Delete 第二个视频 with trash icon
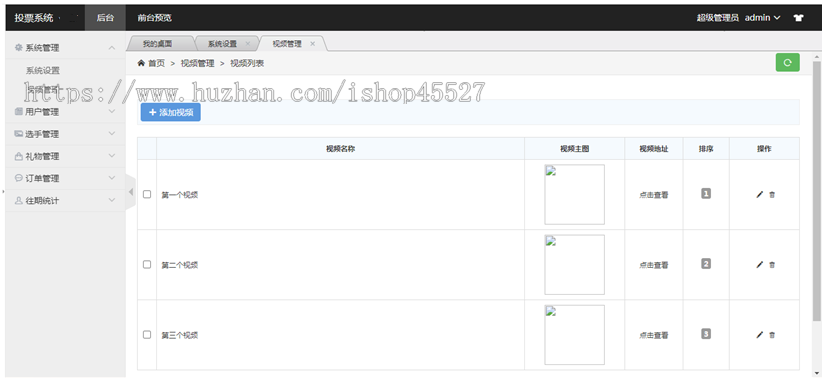824x380 pixels. [772, 265]
